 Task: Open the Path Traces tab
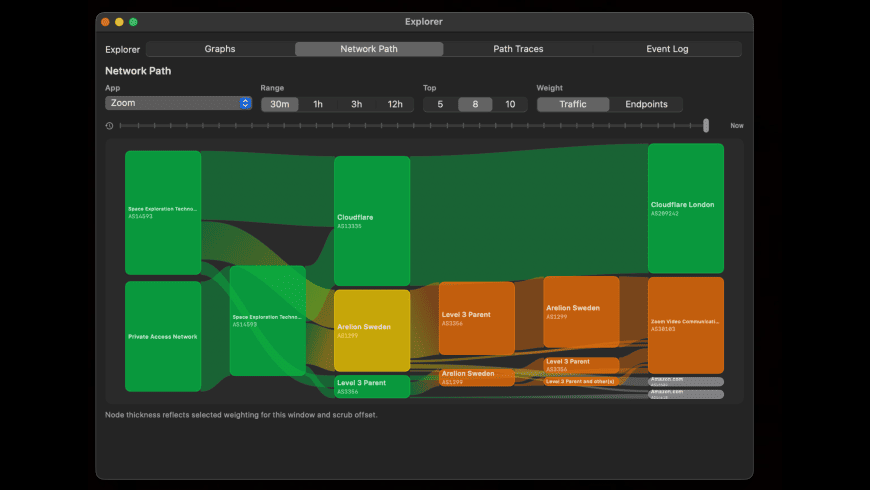(x=518, y=49)
